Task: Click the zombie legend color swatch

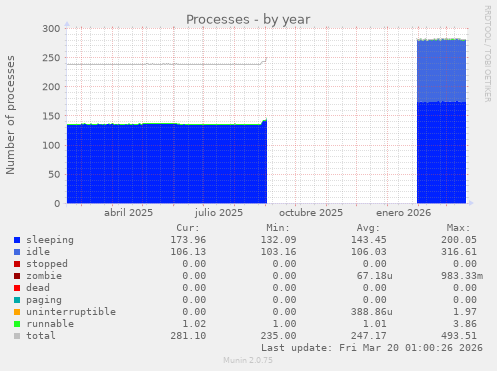Action: tap(17, 276)
